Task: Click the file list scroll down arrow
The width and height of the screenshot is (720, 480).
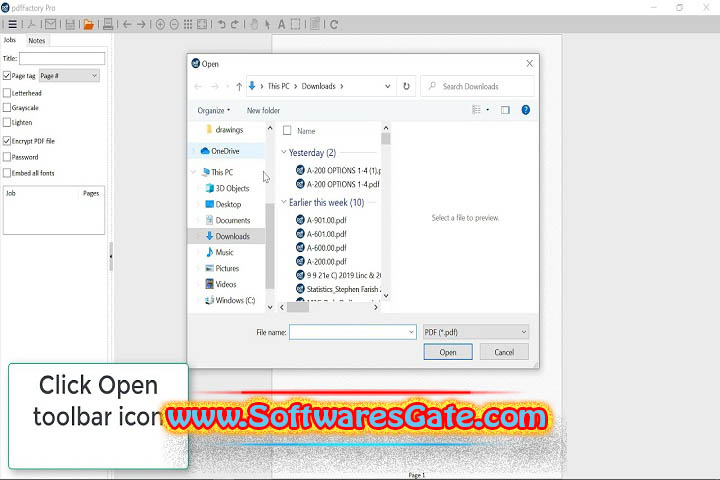Action: pyautogui.click(x=386, y=296)
